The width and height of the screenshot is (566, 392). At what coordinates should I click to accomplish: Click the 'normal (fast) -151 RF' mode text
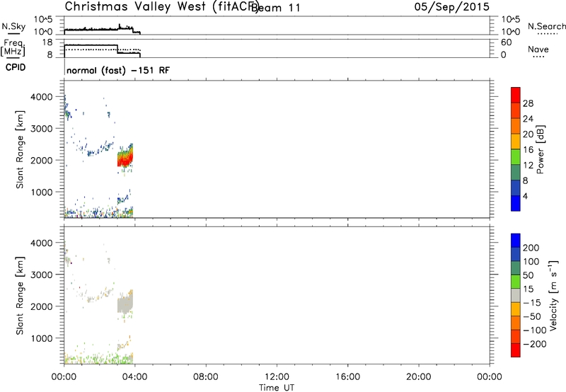pos(118,70)
